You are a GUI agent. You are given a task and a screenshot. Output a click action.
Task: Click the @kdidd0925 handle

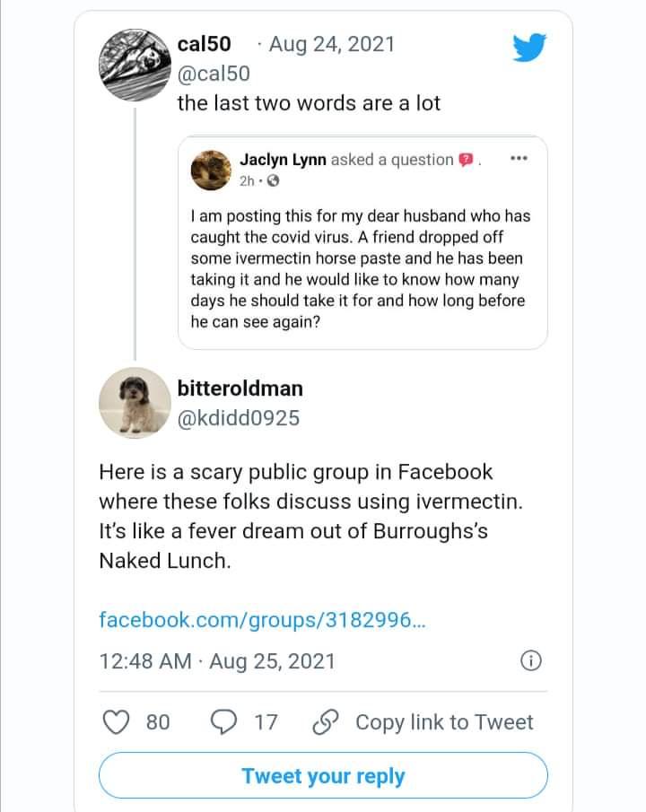click(x=239, y=418)
